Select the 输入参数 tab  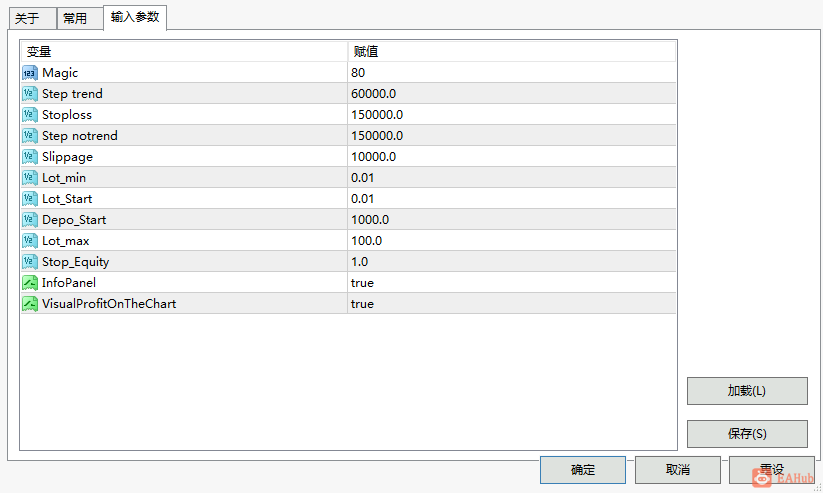pos(135,17)
